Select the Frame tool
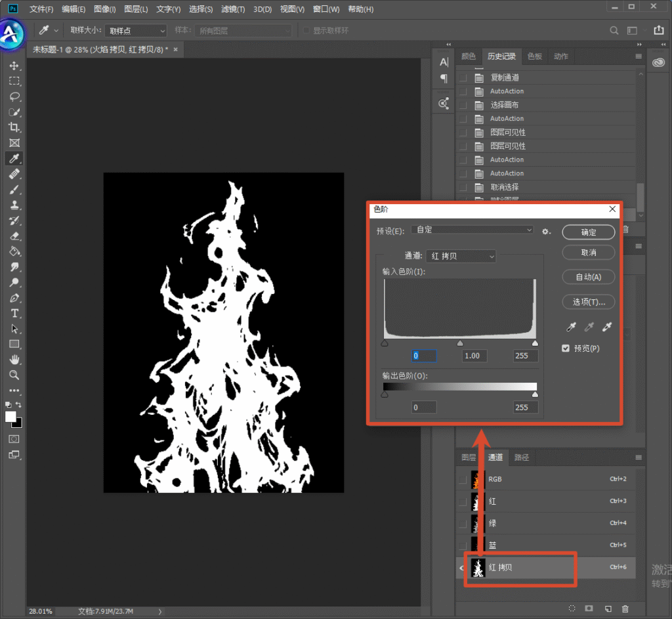The height and width of the screenshot is (619, 672). coord(14,143)
